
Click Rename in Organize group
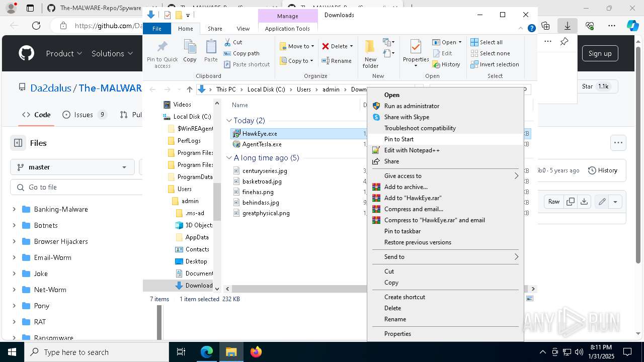[337, 61]
